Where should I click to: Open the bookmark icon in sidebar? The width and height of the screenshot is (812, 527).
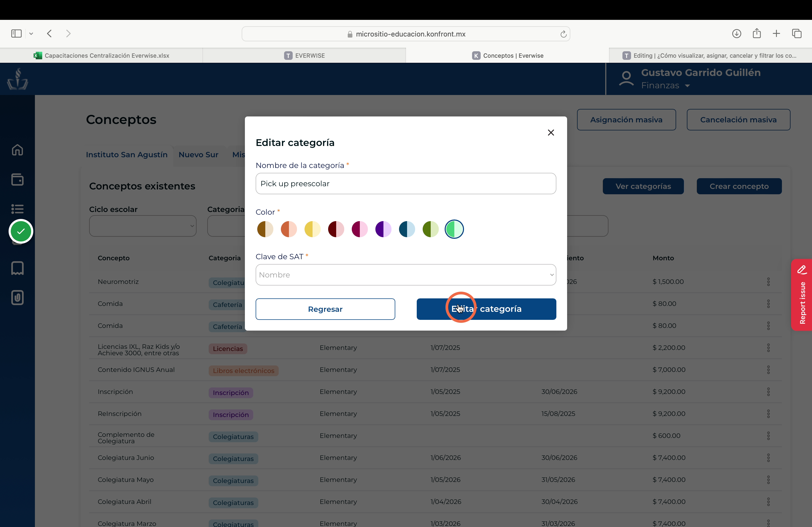click(x=17, y=268)
